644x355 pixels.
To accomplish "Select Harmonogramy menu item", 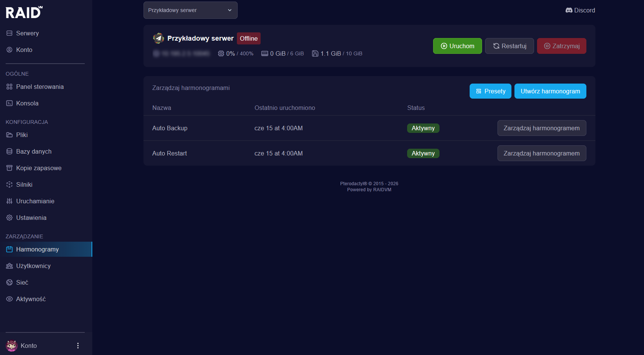I will point(46,249).
